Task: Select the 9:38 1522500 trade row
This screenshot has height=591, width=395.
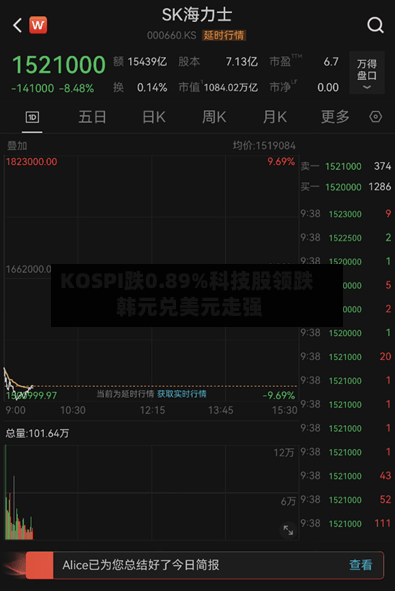Action: tap(346, 237)
